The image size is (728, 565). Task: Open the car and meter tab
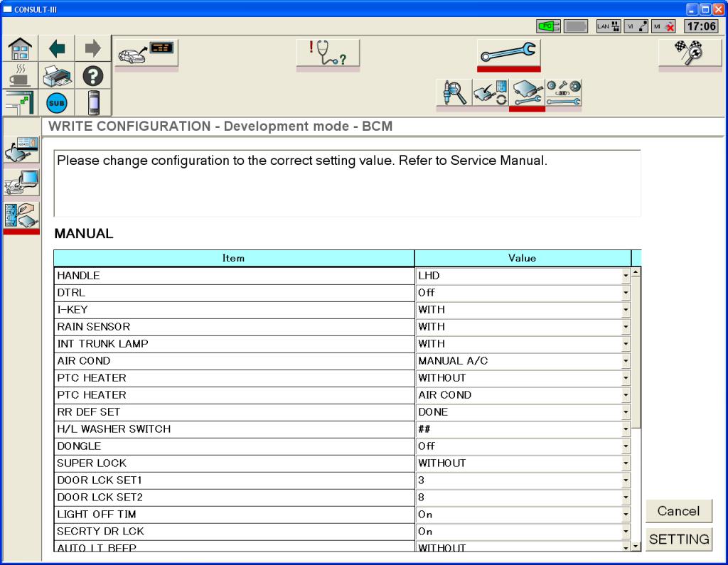click(x=146, y=53)
